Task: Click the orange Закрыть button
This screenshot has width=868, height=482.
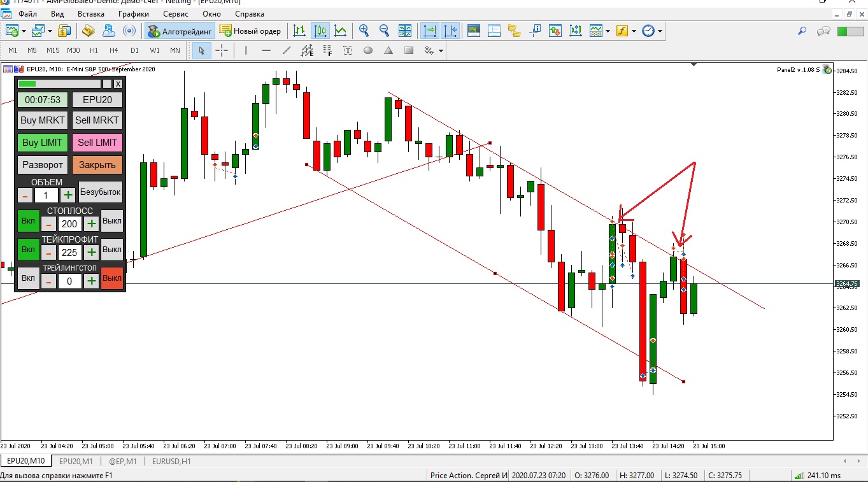Action: coord(97,165)
